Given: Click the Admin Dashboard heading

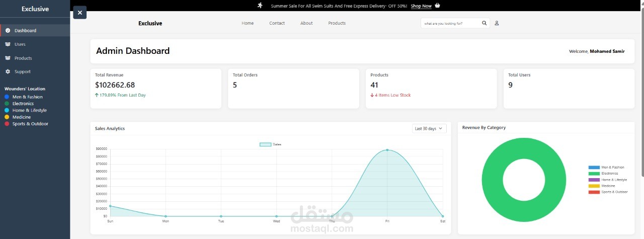Looking at the screenshot, I should coord(133,51).
